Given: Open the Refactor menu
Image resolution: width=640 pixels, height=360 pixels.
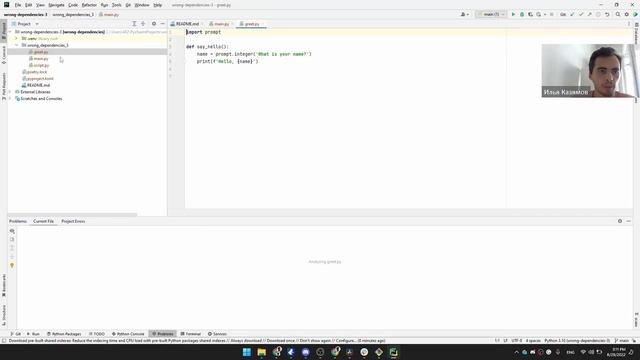Looking at the screenshot, I should coord(89,5).
